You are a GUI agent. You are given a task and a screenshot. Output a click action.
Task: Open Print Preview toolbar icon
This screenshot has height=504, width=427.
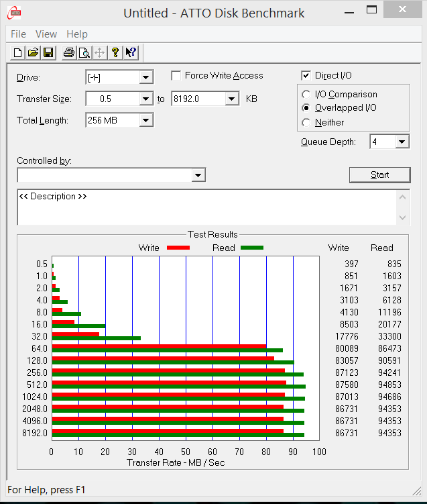(x=84, y=52)
